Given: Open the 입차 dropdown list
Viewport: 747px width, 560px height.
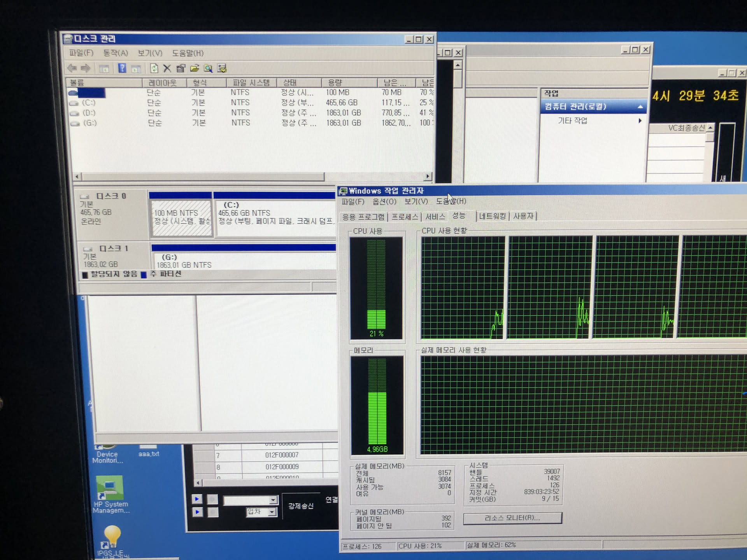Looking at the screenshot, I should 272,512.
